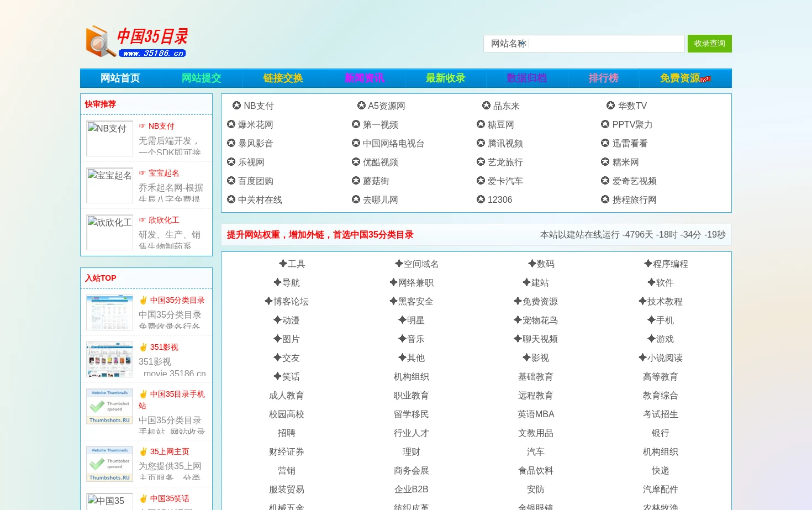Click the star icon beside A5资源网

361,105
